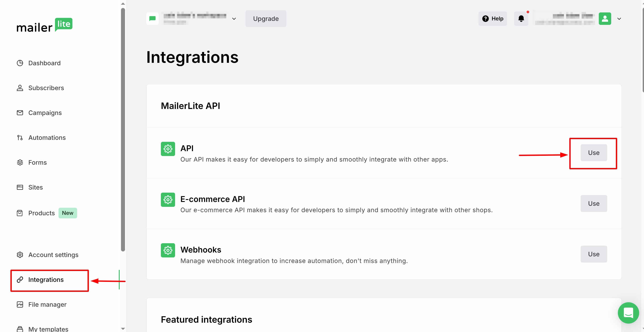Click the API gear icon
Image resolution: width=644 pixels, height=332 pixels.
168,149
